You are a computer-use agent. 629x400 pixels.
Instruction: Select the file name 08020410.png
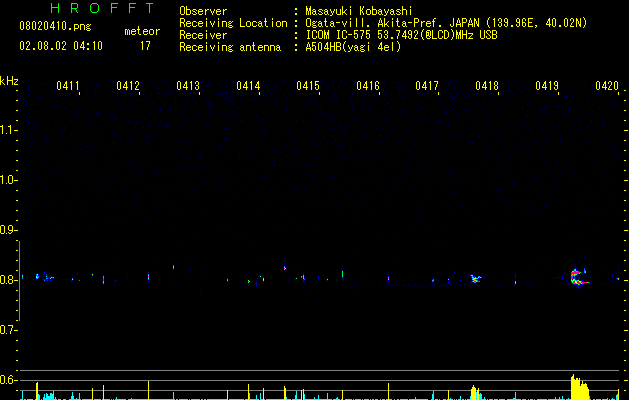pyautogui.click(x=55, y=27)
